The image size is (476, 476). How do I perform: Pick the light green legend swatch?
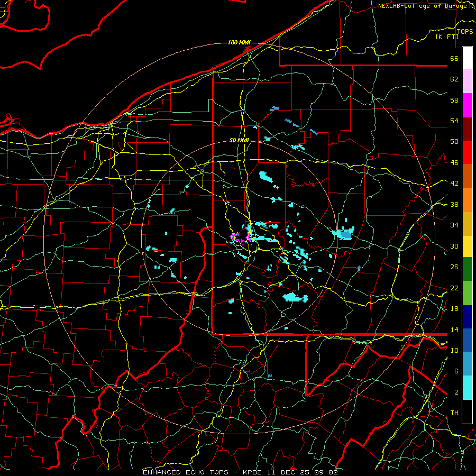pyautogui.click(x=467, y=293)
